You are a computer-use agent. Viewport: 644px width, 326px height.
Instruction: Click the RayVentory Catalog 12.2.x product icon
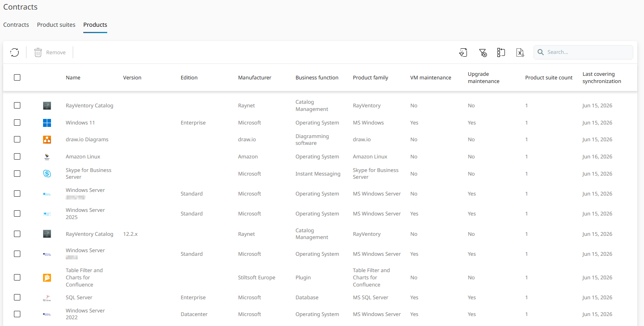pos(47,234)
